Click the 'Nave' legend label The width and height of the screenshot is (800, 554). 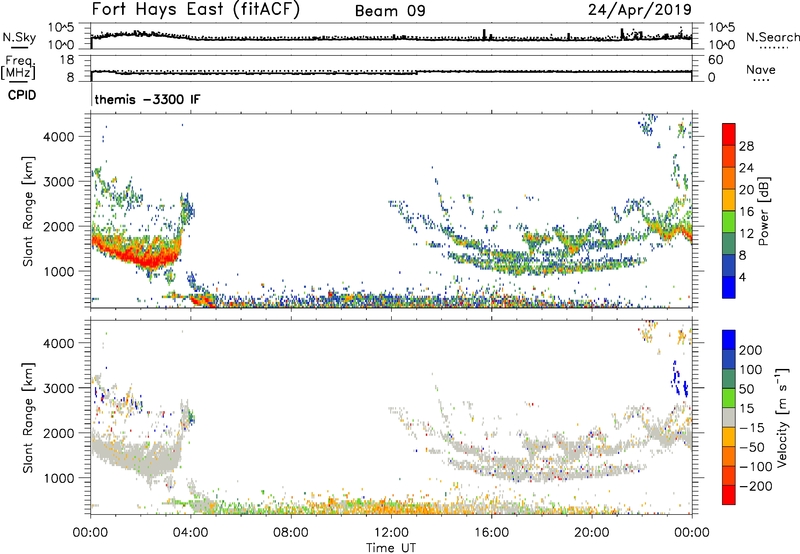click(761, 70)
